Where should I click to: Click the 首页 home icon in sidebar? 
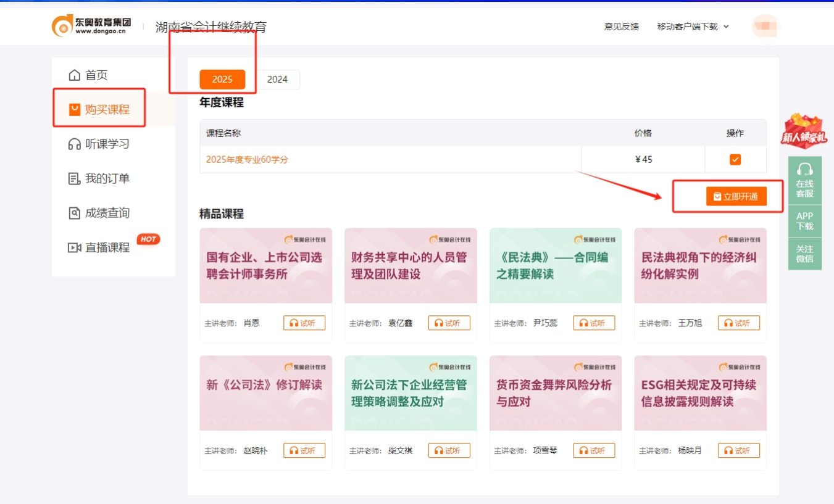[x=74, y=74]
